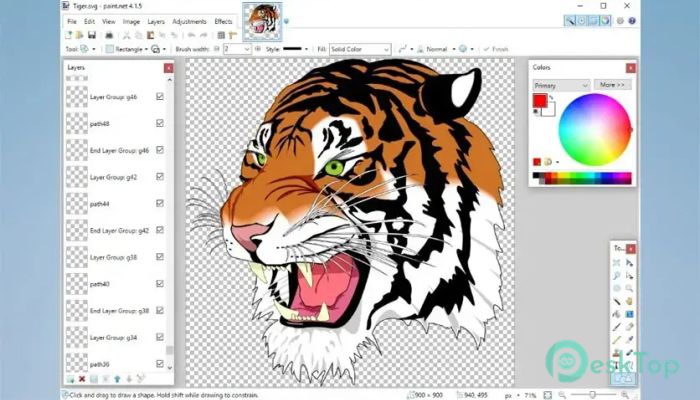This screenshot has height=400, width=700.
Task: Open the Image menu
Action: click(x=131, y=21)
